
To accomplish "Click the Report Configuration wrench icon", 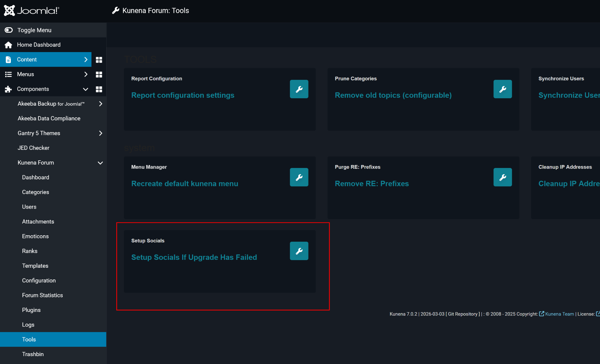I will tap(299, 89).
